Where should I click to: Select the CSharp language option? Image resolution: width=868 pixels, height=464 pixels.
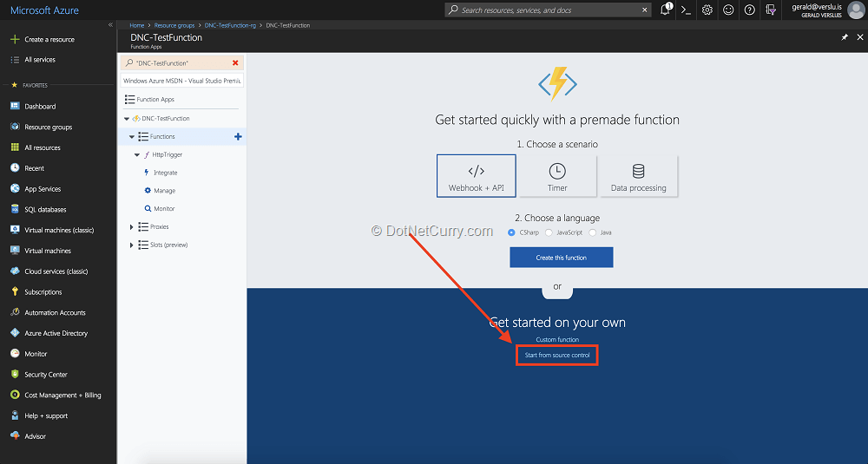coord(511,232)
